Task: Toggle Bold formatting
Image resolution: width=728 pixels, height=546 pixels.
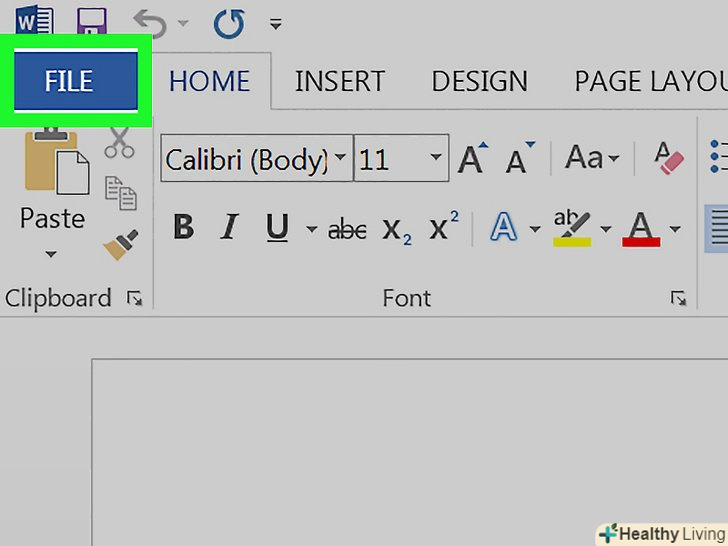Action: (183, 227)
